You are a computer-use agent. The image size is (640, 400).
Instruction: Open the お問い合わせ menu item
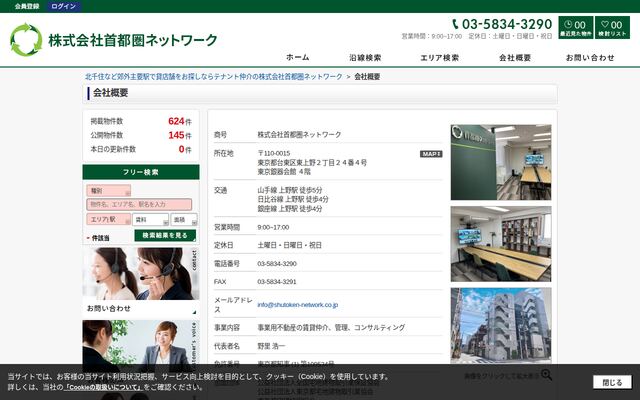tap(590, 58)
